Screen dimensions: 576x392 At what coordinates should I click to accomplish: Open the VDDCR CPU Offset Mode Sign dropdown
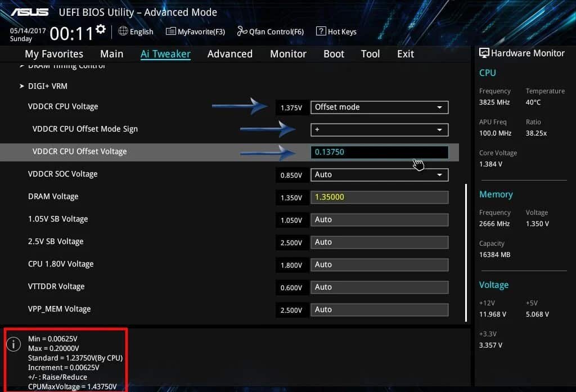[379, 129]
